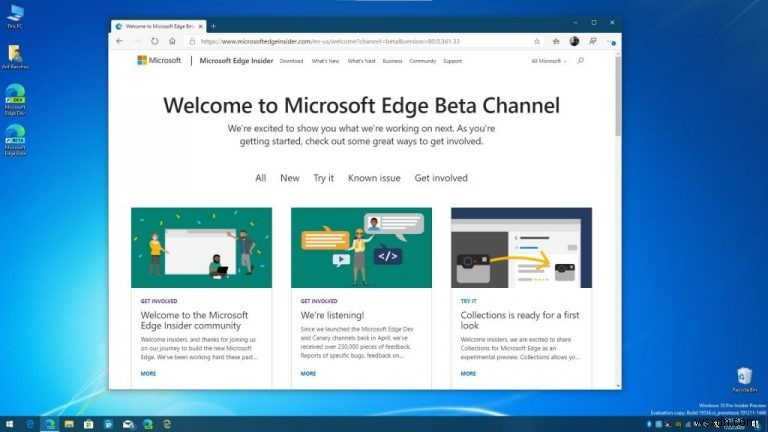Select the New filter
The image size is (768, 432).
click(290, 178)
